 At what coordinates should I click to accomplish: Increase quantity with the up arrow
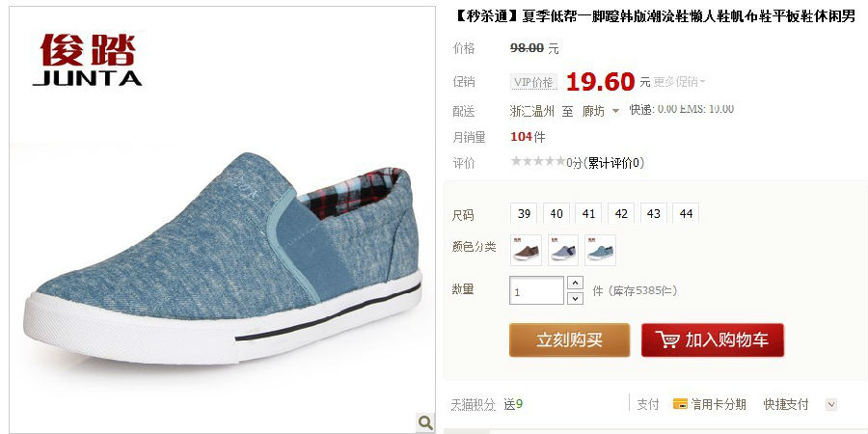(576, 283)
